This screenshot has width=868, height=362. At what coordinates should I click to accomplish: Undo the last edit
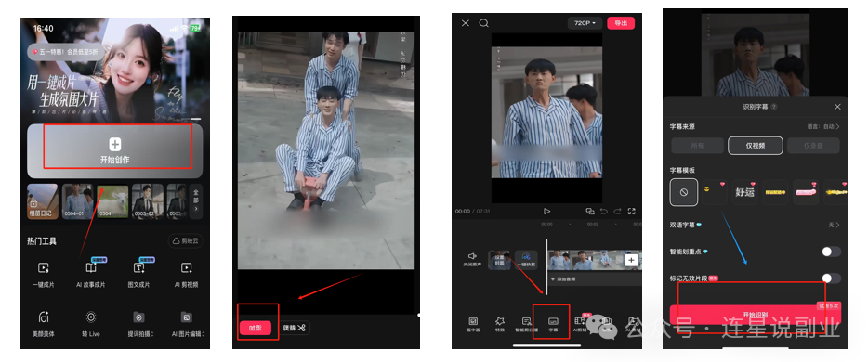pyautogui.click(x=604, y=211)
